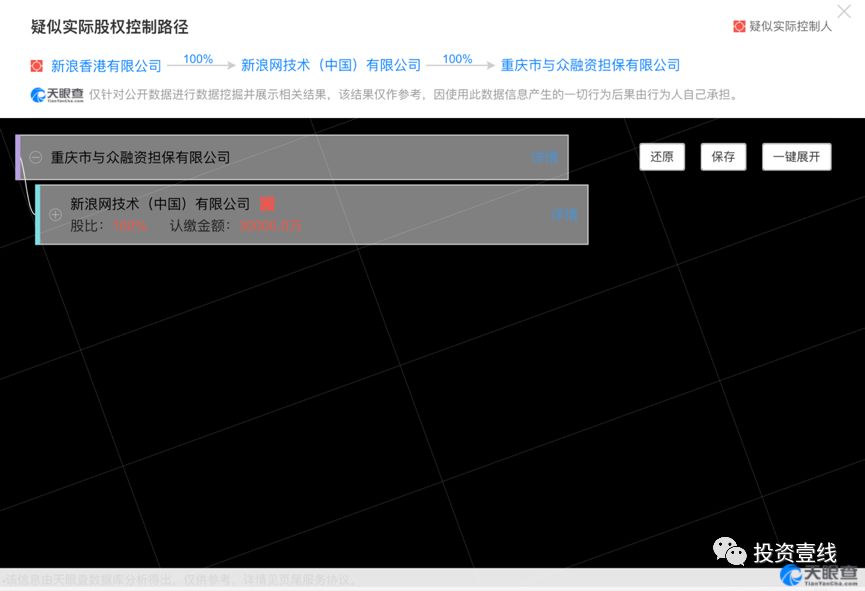
Task: Click the 疑似实际控制人 legend icon
Action: coord(739,26)
